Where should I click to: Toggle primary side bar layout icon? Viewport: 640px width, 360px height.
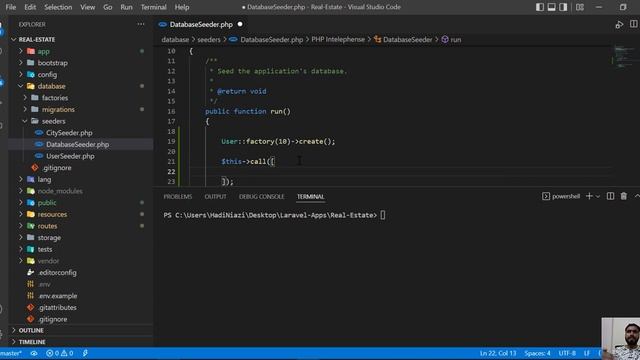(540, 7)
